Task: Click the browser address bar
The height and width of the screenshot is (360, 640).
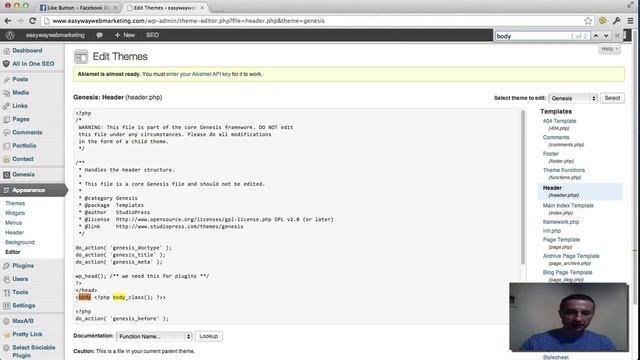Action: pos(314,21)
